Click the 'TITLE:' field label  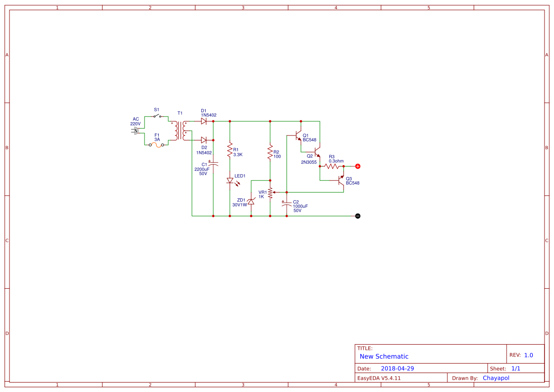pyautogui.click(x=364, y=348)
